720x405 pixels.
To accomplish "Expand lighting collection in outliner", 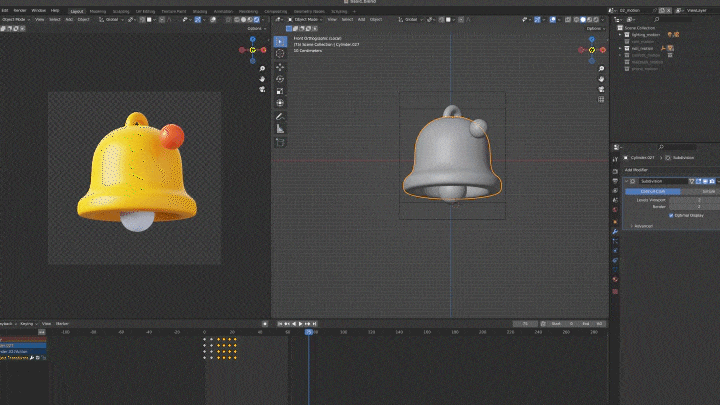I will [620, 34].
